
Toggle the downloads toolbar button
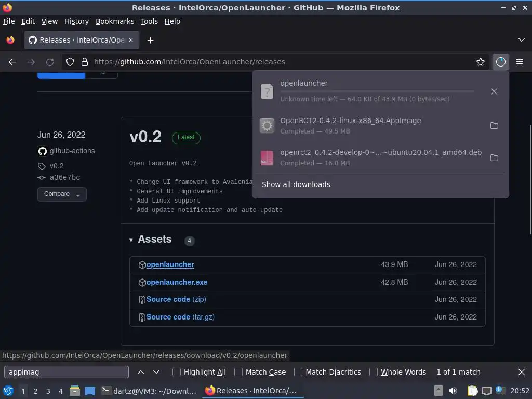[501, 62]
